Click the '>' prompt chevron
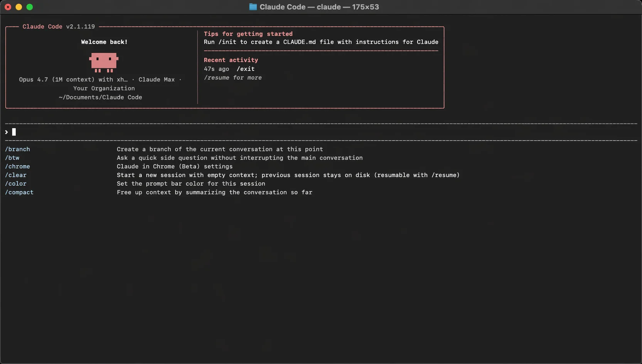The image size is (642, 364). click(7, 132)
